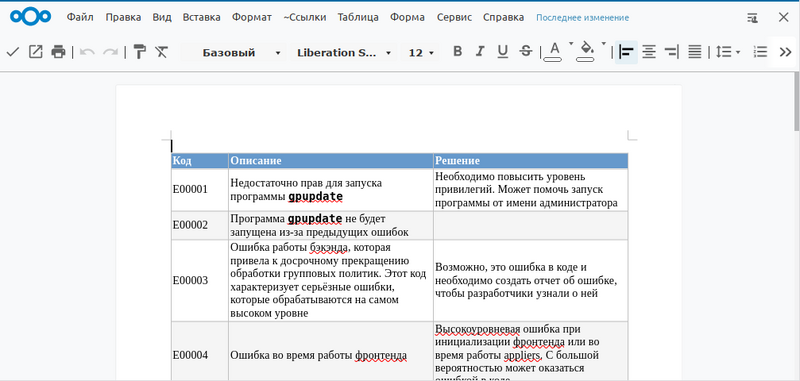Apply strikethrough formatting
Image resolution: width=800 pixels, height=381 pixels.
(x=526, y=51)
